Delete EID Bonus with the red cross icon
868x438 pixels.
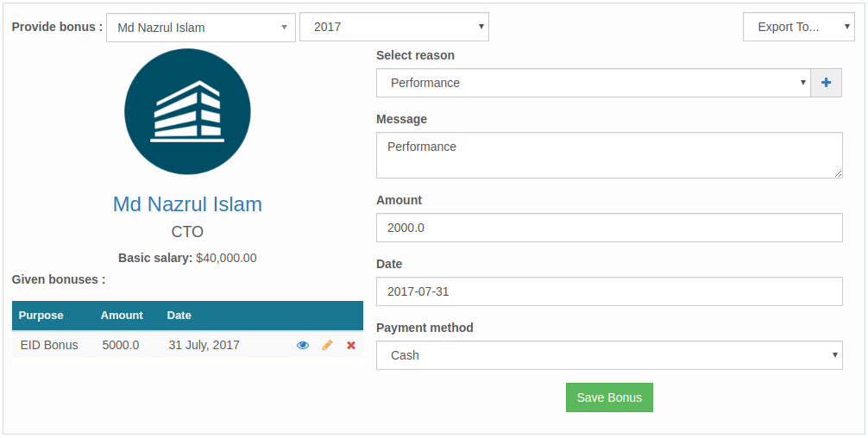(351, 346)
